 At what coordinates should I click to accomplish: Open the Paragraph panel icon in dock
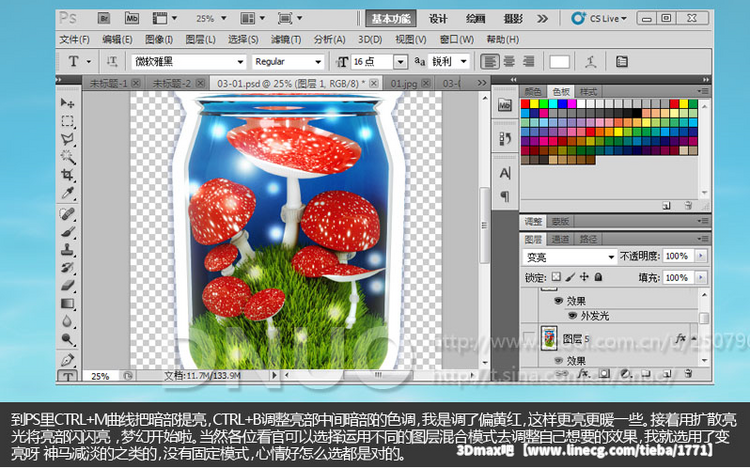point(505,196)
